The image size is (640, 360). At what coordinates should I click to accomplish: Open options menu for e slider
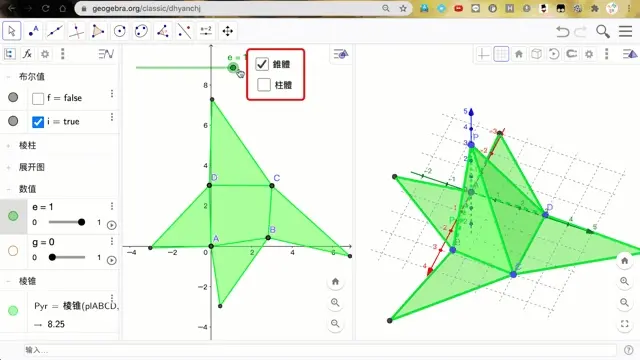pos(112,206)
